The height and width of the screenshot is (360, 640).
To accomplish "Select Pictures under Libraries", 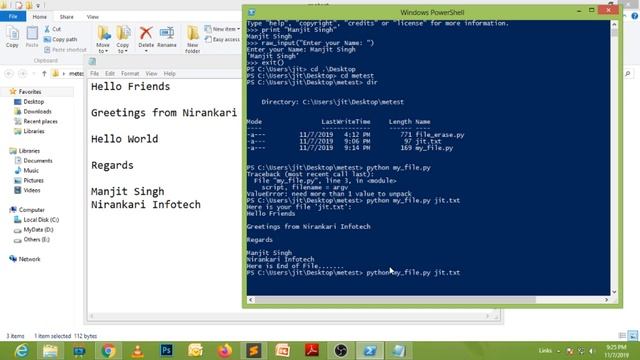I will (x=33, y=180).
